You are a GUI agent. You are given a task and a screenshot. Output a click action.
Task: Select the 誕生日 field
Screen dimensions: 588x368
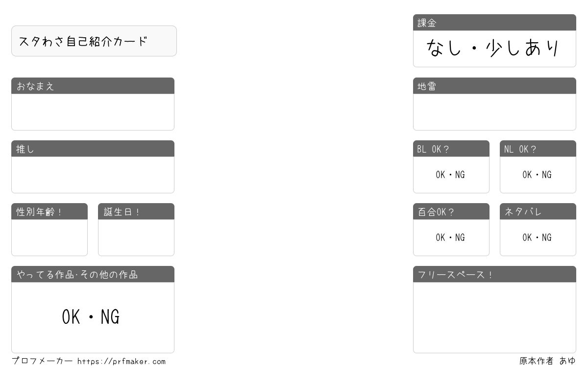click(x=136, y=237)
